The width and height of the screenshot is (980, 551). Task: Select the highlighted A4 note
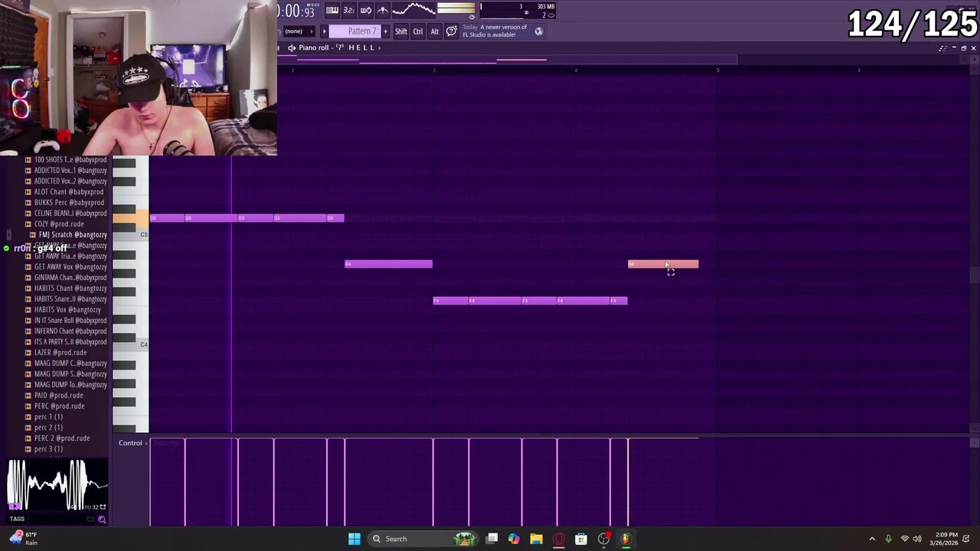(x=663, y=264)
